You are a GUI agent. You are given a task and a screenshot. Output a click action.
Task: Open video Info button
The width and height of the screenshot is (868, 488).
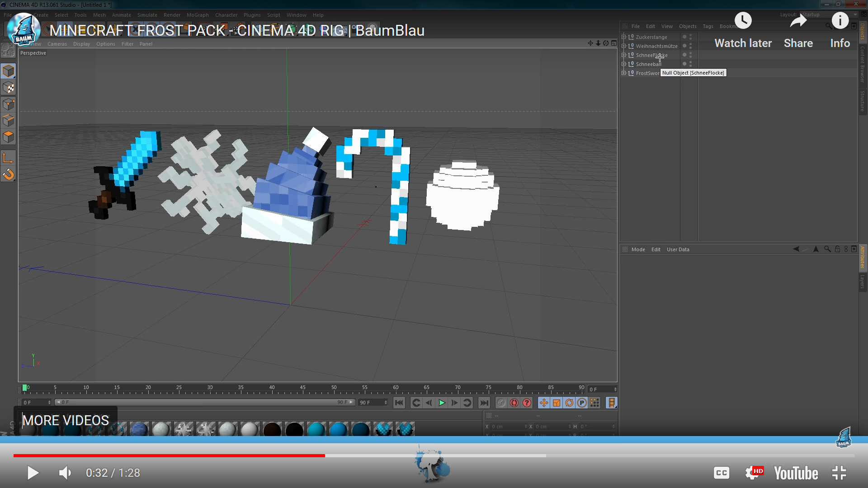(840, 31)
